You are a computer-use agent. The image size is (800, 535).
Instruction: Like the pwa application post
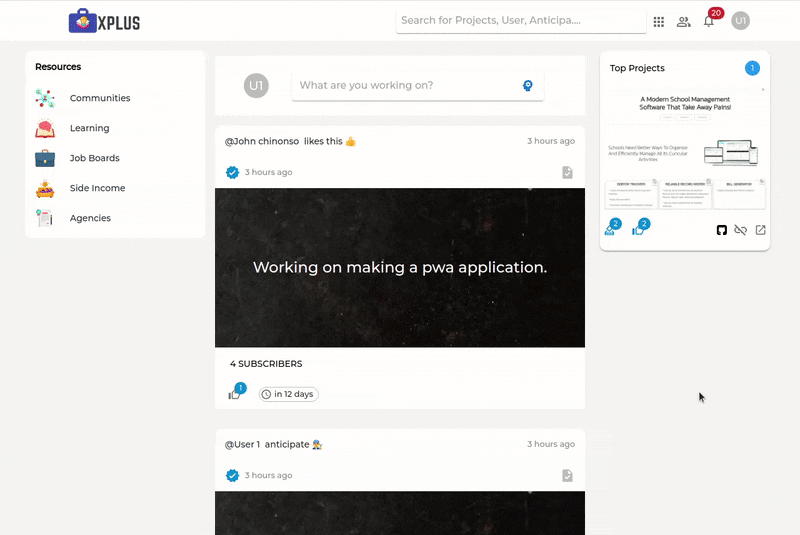(234, 394)
